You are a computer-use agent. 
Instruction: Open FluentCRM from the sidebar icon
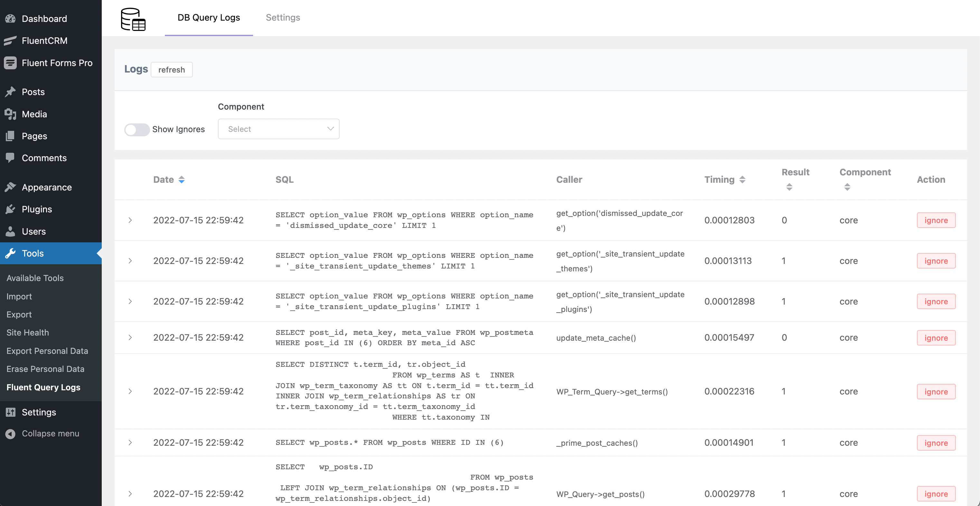10,40
